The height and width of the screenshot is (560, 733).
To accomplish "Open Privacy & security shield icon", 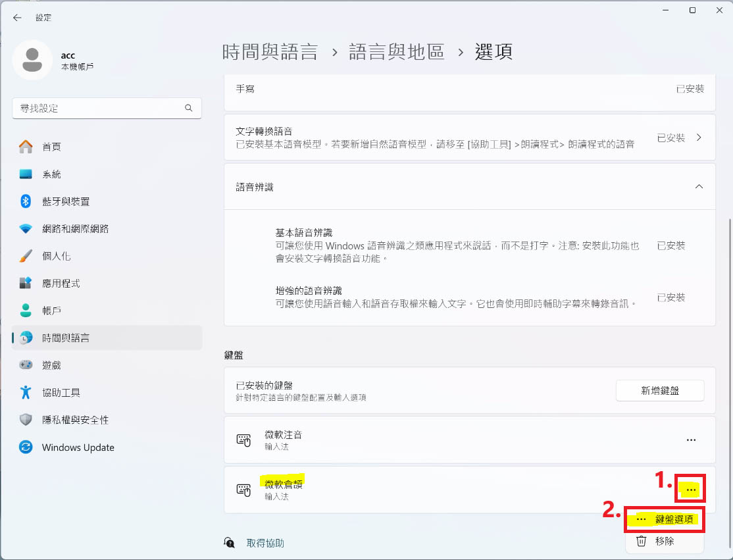I will tap(26, 420).
